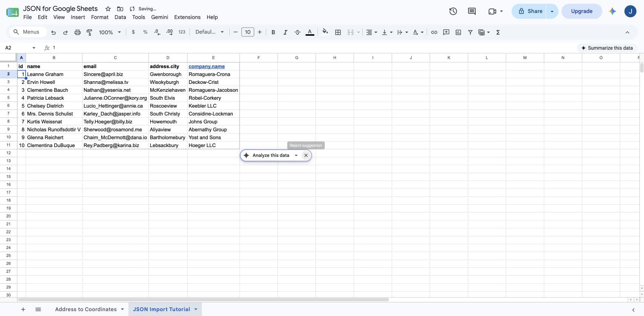This screenshot has height=316, width=644.
Task: Click Analyze this data suggestion
Action: (271, 155)
